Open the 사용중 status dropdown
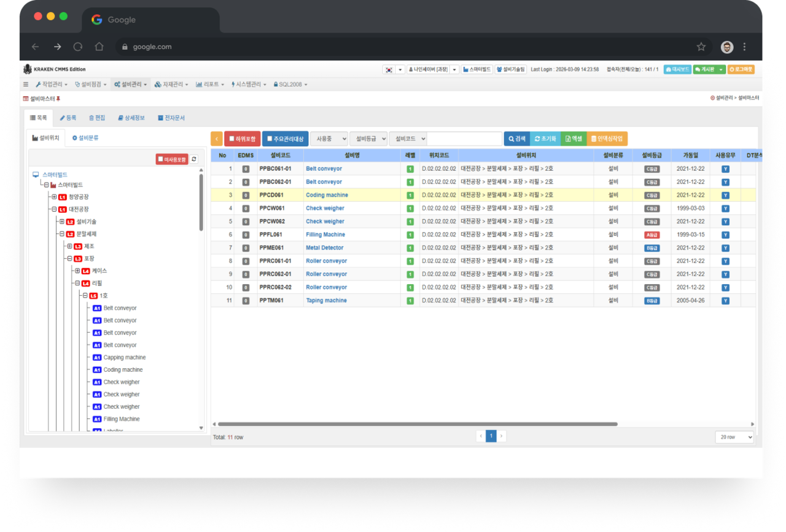786x532 pixels. (x=329, y=139)
